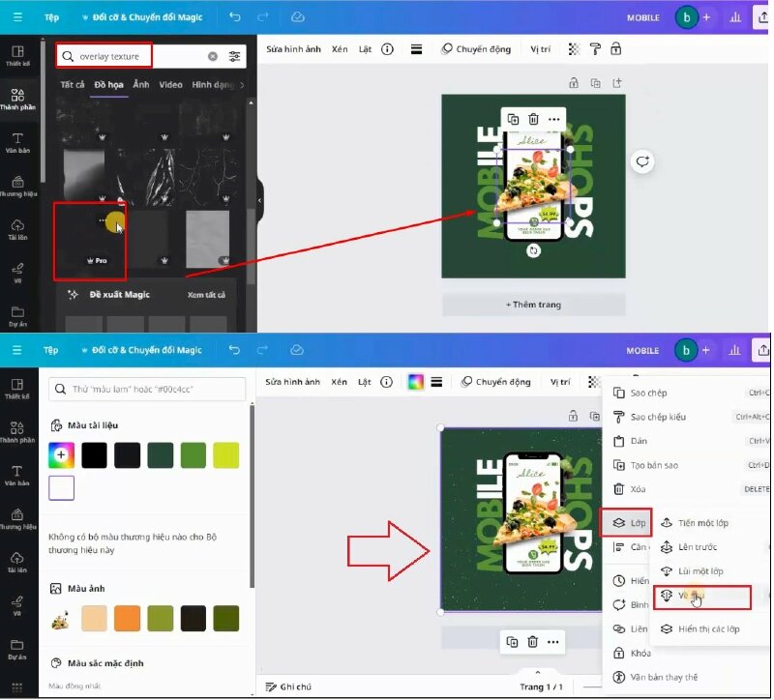
Task: Toggle the lock icon in the toolbar
Action: tap(616, 48)
